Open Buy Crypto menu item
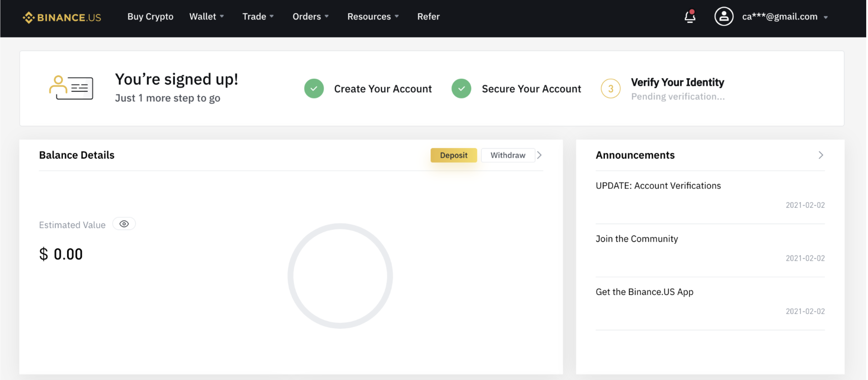The height and width of the screenshot is (380, 868). point(150,16)
